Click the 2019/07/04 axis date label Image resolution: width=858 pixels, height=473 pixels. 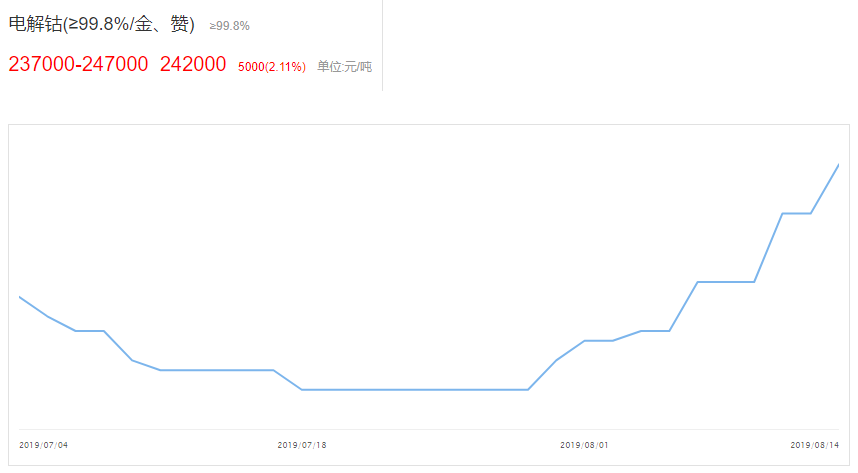[44, 445]
